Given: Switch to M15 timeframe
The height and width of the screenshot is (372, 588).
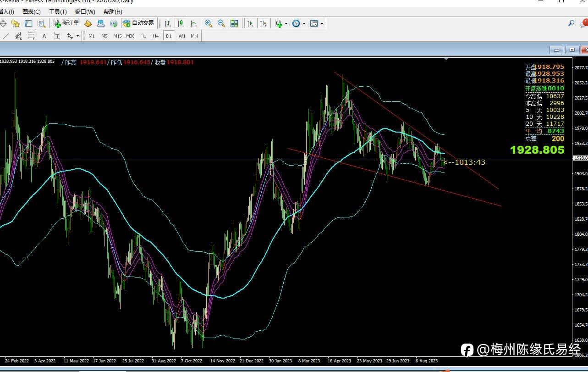Looking at the screenshot, I should (x=117, y=36).
